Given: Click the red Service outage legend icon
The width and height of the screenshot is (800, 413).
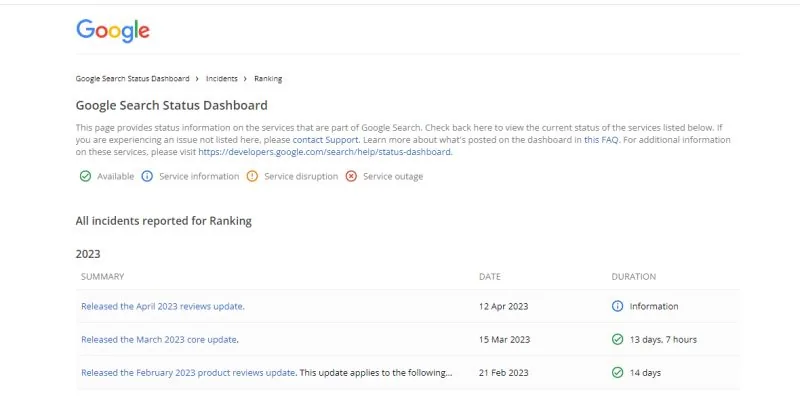Looking at the screenshot, I should click(351, 176).
